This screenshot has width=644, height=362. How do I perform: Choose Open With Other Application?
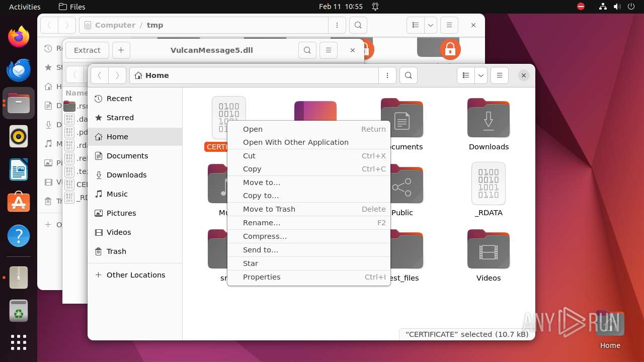[x=309, y=142]
